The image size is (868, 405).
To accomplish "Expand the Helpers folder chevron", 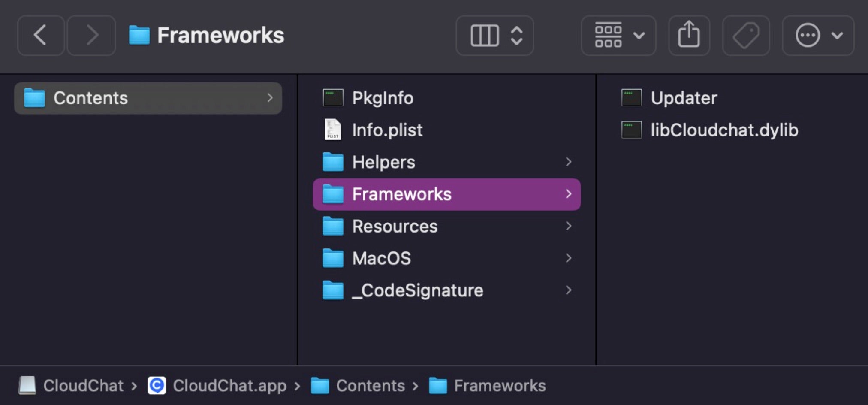I will point(568,162).
